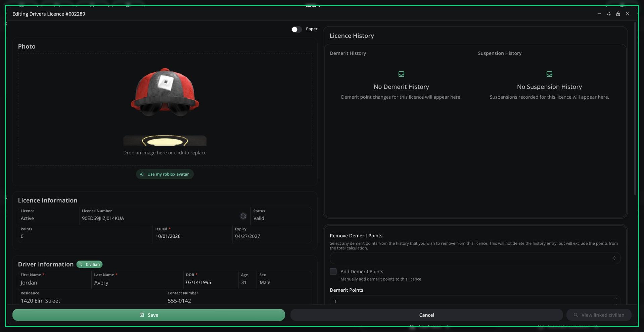Viewport: 644px width, 332px height.
Task: Open the Sex dropdown showing Male
Action: coord(284,280)
